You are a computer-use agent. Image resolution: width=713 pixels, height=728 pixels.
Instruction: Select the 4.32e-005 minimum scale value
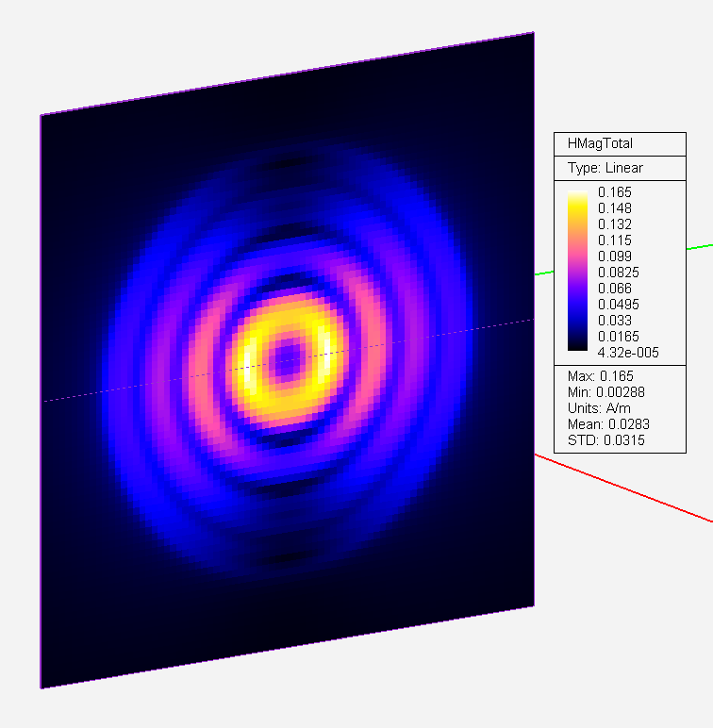pyautogui.click(x=628, y=353)
